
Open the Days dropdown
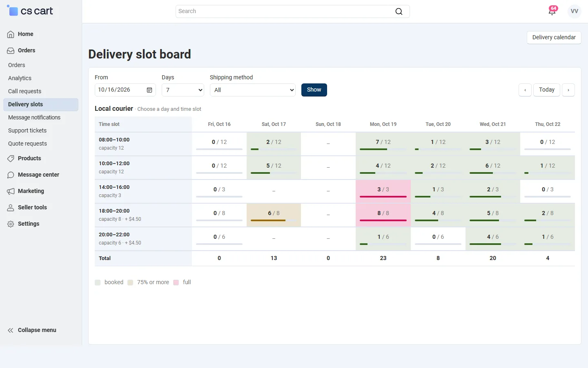pos(183,90)
